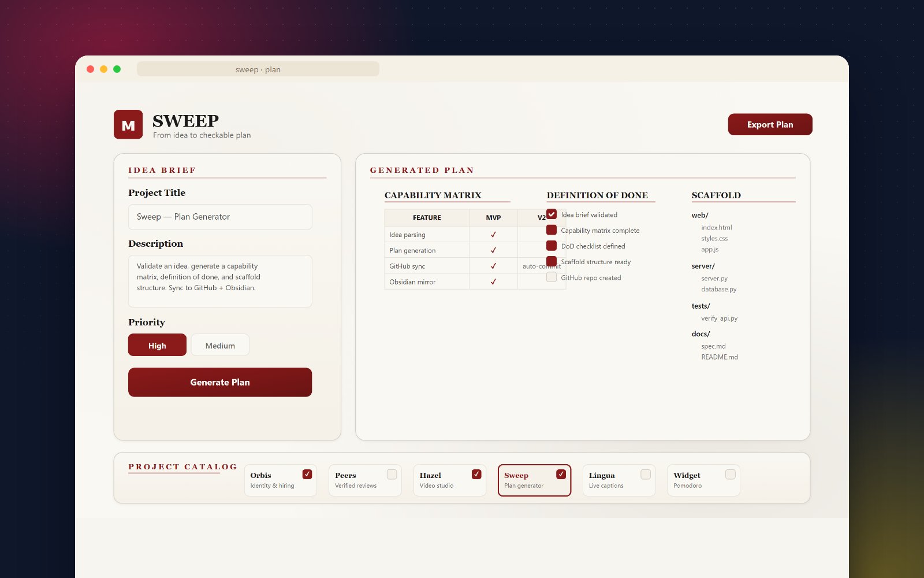Toggle the 'Idea brief validated' checkbox
924x578 pixels.
[x=552, y=214]
